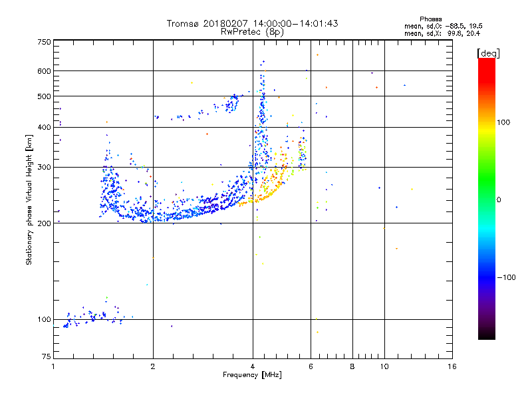Click colorbar tick label '-100'

pyautogui.click(x=507, y=277)
